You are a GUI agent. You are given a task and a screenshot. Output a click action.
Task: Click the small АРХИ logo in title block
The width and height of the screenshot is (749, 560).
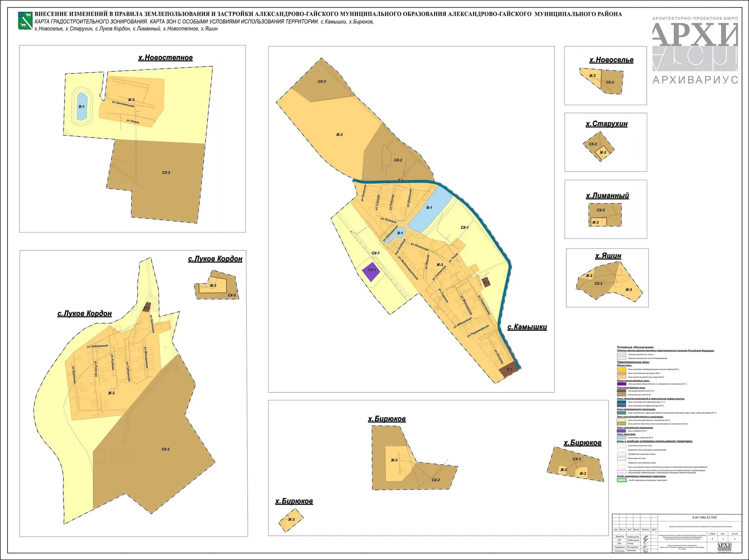coord(724,547)
